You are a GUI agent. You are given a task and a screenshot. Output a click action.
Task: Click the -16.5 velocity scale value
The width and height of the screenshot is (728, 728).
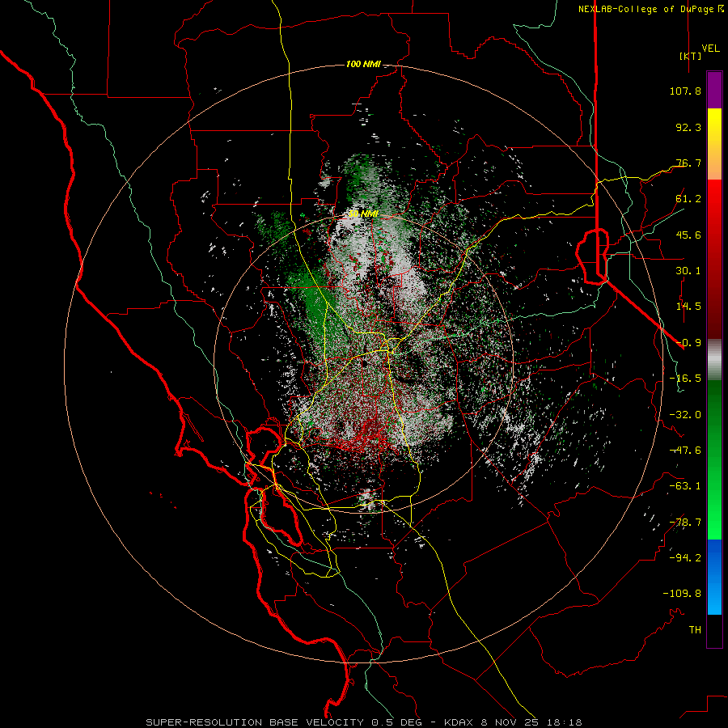click(685, 379)
